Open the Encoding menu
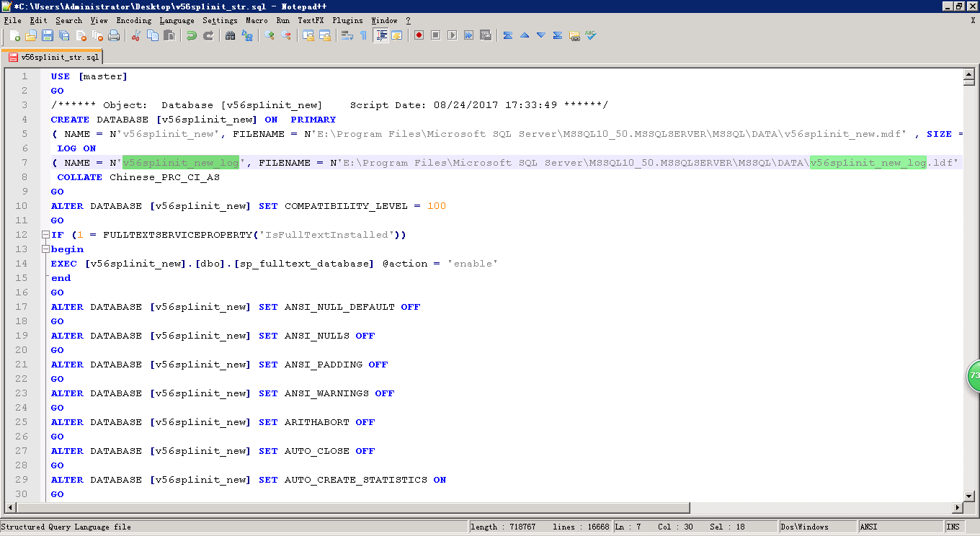980x536 pixels. point(133,20)
